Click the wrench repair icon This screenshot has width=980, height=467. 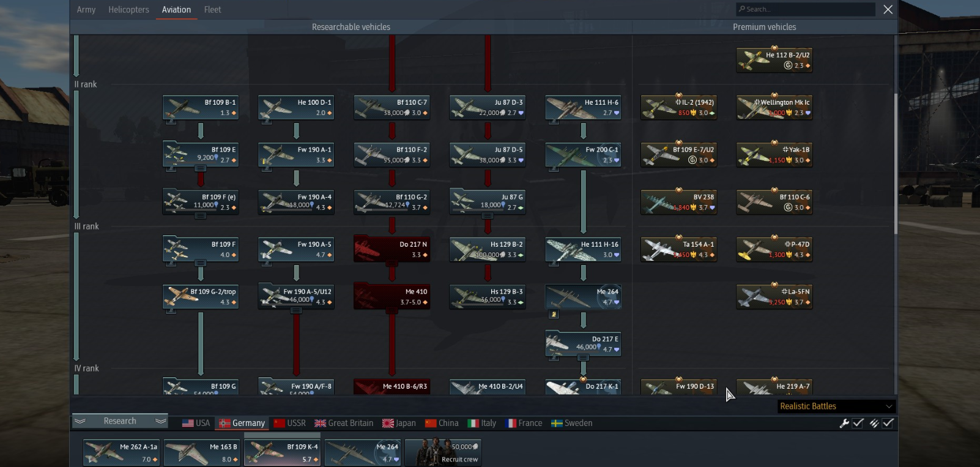pyautogui.click(x=844, y=423)
